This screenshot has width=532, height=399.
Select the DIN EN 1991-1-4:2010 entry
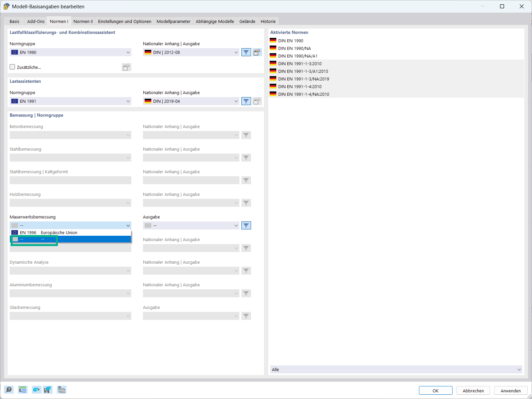tap(396, 86)
